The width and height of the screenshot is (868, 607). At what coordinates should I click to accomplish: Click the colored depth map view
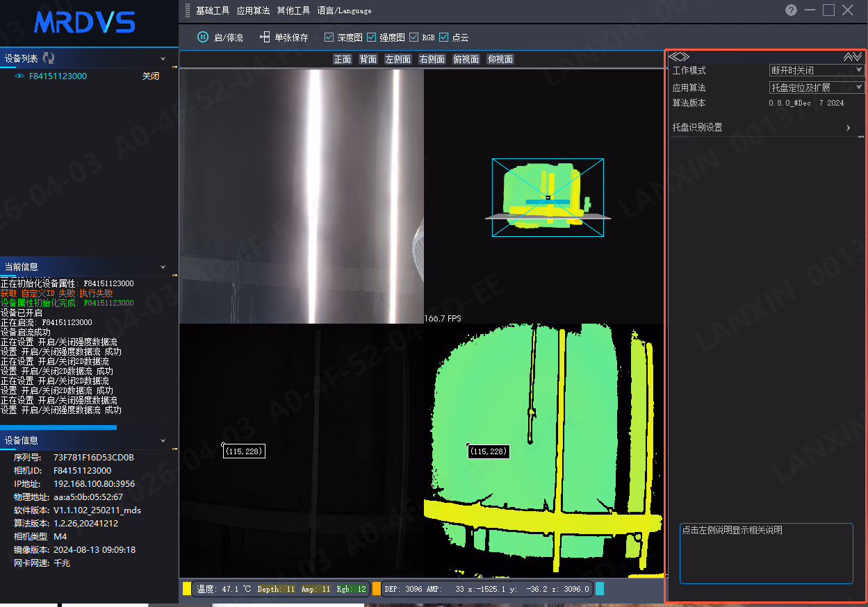coord(544,451)
